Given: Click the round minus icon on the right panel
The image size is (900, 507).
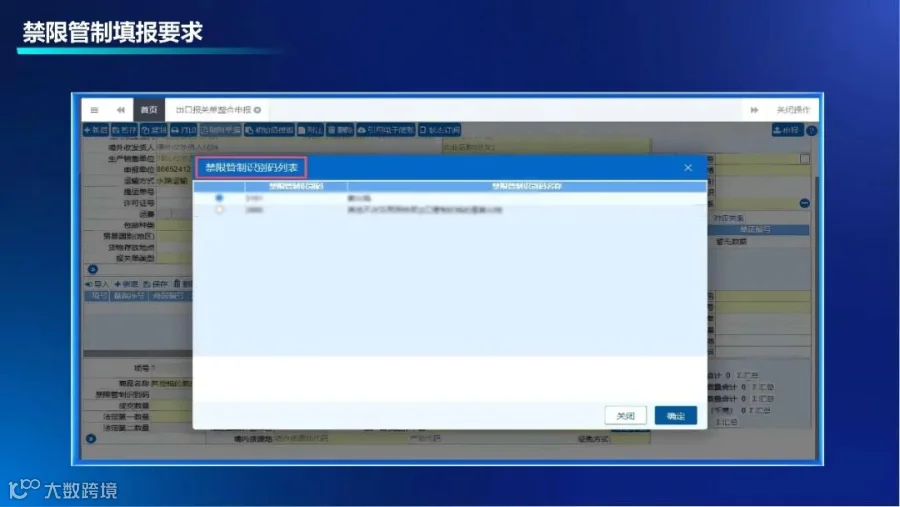Looking at the screenshot, I should pyautogui.click(x=804, y=203).
